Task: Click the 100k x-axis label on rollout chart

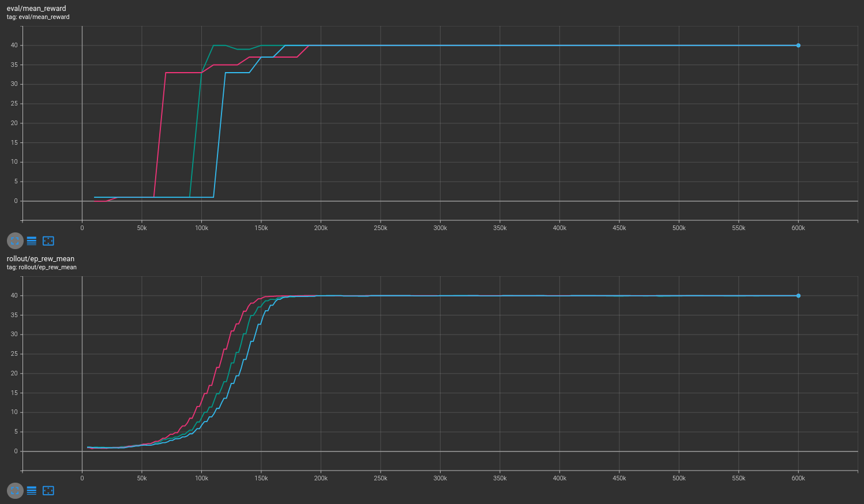Action: click(x=201, y=479)
